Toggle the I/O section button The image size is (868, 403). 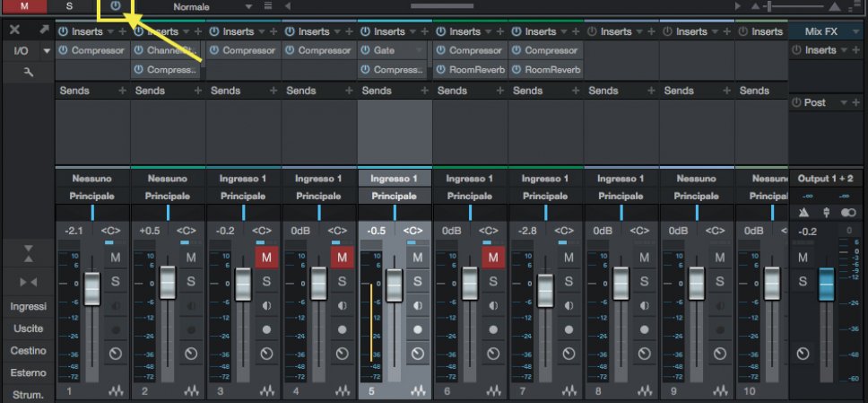(x=21, y=51)
